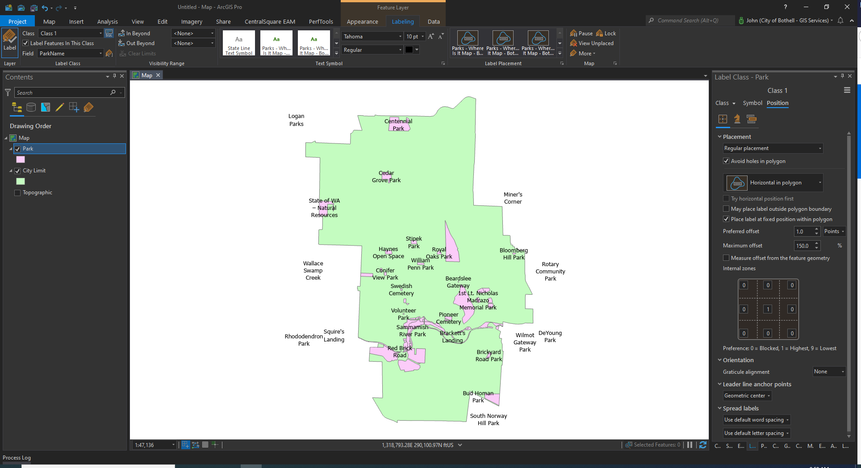Switch to the Data ribbon tab

pyautogui.click(x=434, y=21)
